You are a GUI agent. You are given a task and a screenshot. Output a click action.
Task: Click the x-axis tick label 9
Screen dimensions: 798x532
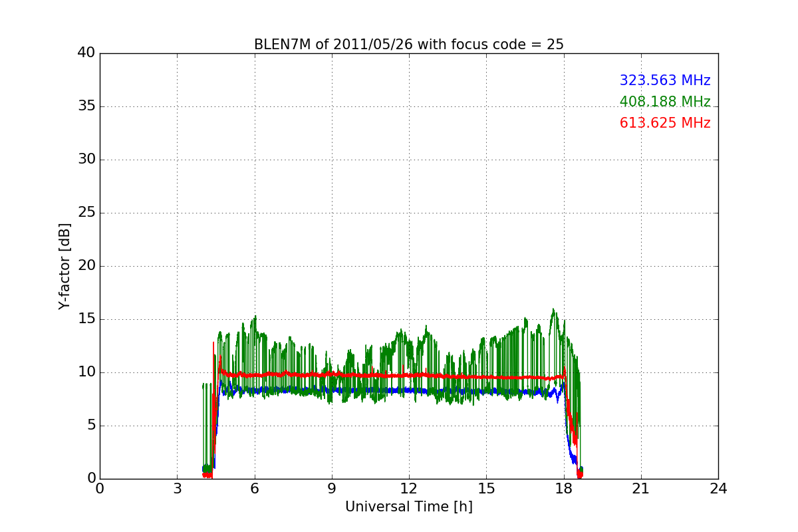point(331,488)
